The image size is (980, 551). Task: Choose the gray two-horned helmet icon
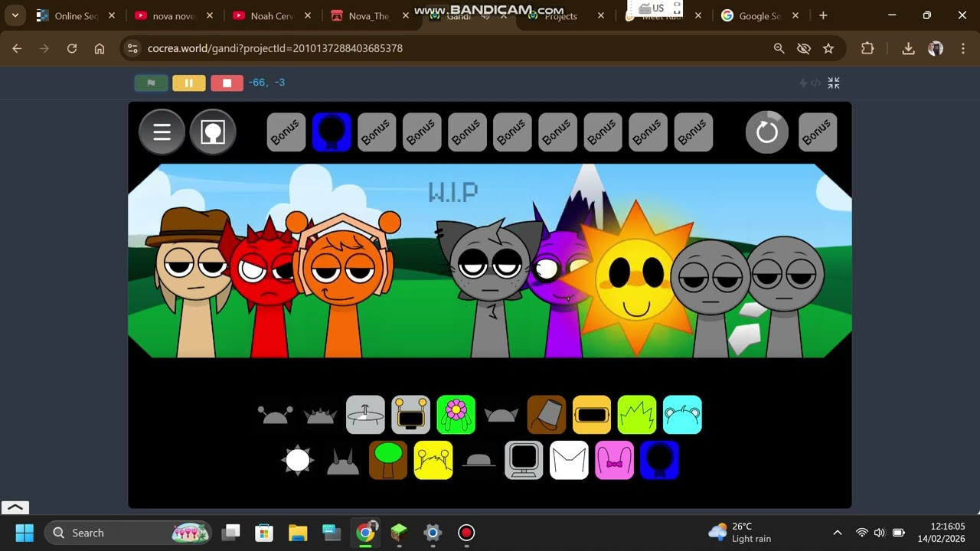[343, 461]
